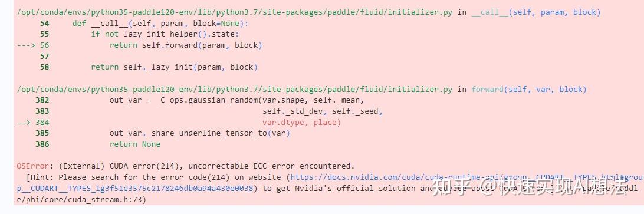The image size is (644, 214).
Task: Click the second initializer.py file path
Action: (x=235, y=90)
